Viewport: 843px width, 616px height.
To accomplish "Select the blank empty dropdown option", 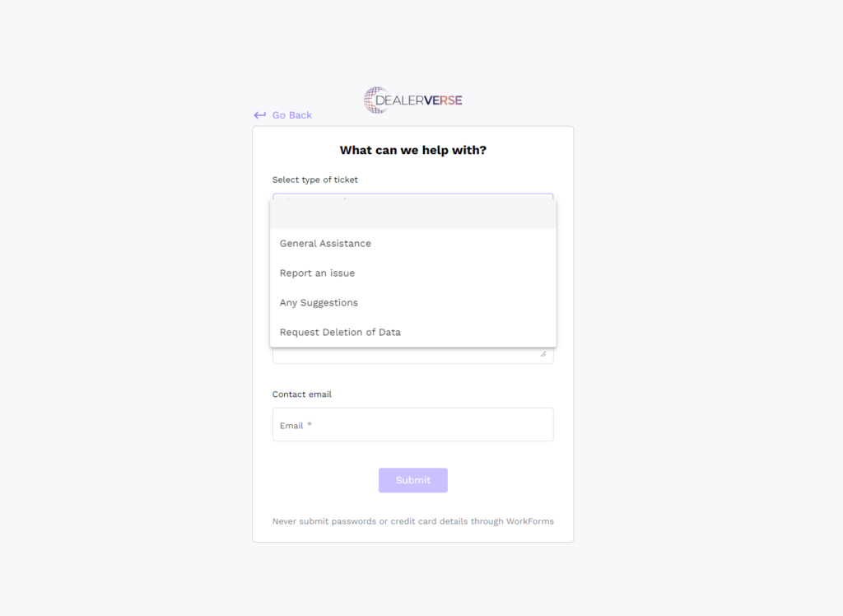I will 412,214.
